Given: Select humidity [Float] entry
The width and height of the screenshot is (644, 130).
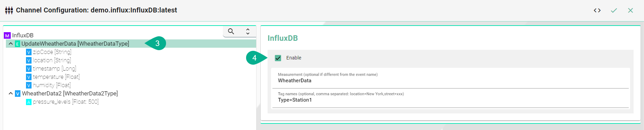Looking at the screenshot, I should point(52,85).
